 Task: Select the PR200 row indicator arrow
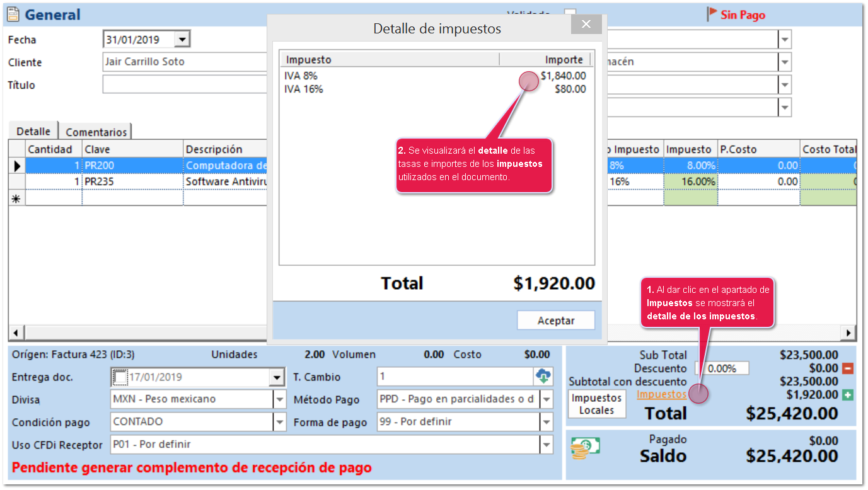17,166
